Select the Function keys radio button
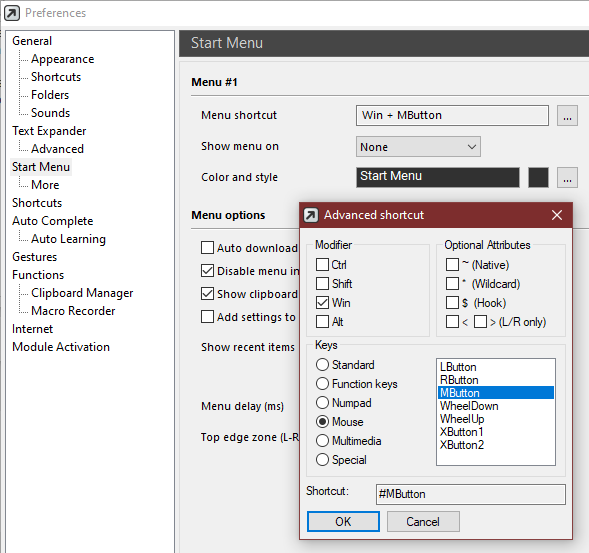 (322, 384)
